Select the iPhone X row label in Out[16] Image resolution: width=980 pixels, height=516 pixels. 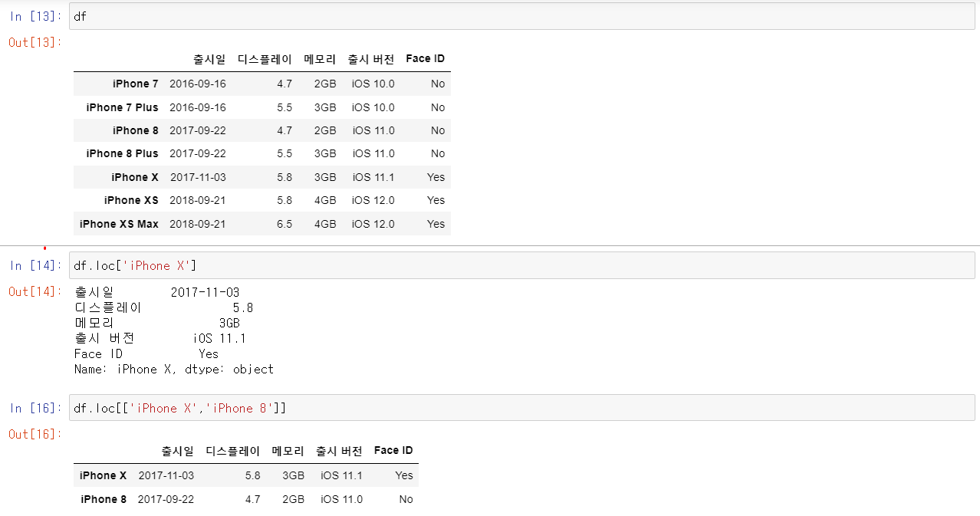click(103, 475)
